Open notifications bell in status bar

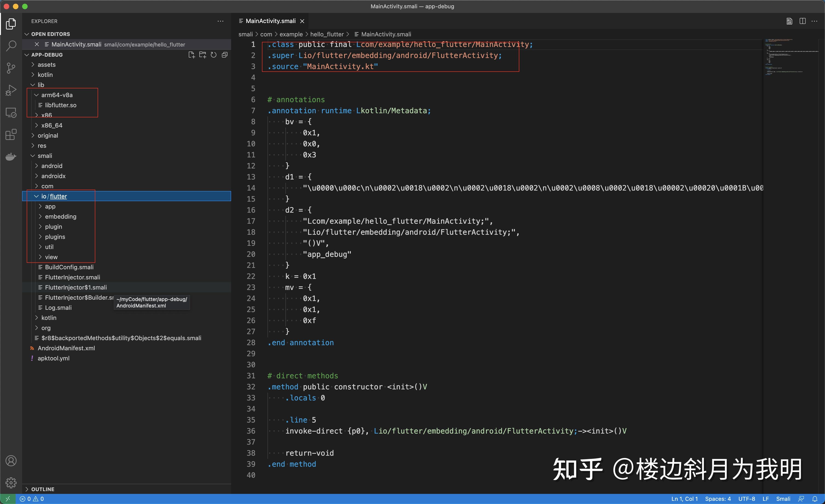coord(815,499)
